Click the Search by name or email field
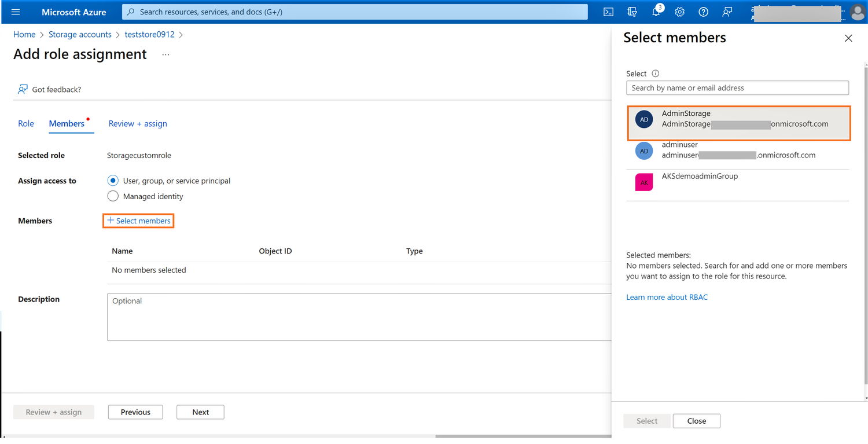Viewport: 868px width, 444px height. click(x=737, y=88)
